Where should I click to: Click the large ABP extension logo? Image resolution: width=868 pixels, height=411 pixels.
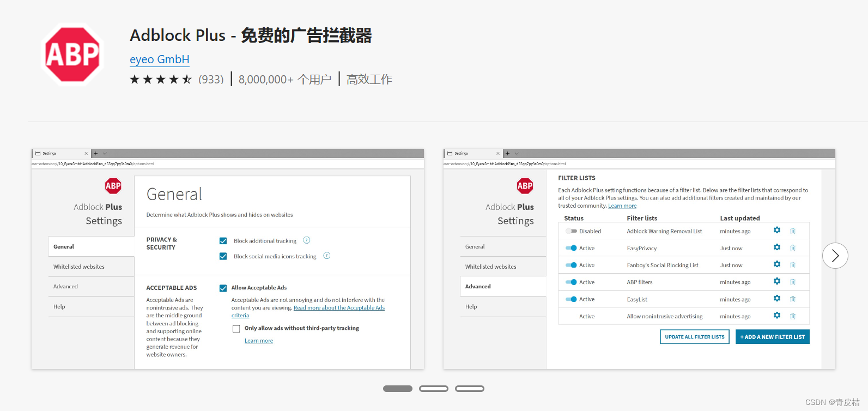(72, 54)
